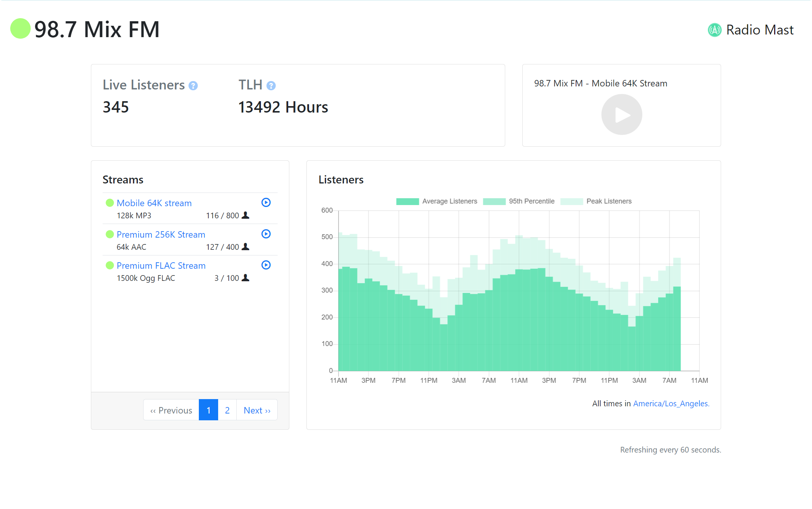Open the Premium FLAC Stream link
This screenshot has width=812, height=509.
(x=161, y=266)
